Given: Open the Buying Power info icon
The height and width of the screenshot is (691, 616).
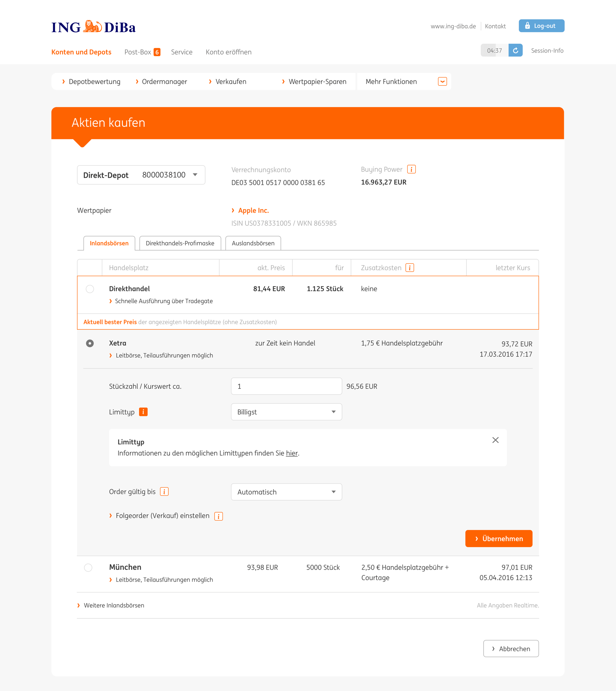Looking at the screenshot, I should pos(411,169).
